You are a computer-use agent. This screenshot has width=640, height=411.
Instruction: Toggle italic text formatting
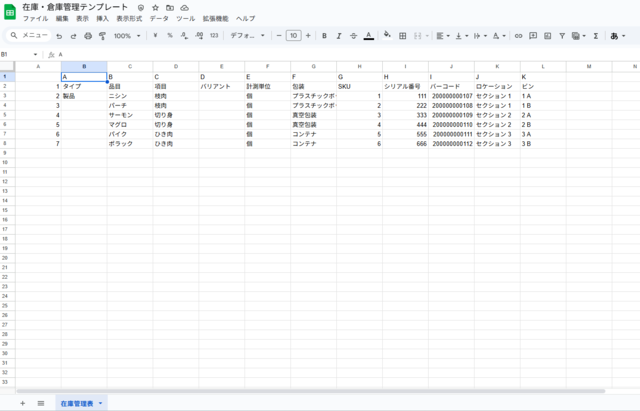click(x=339, y=36)
